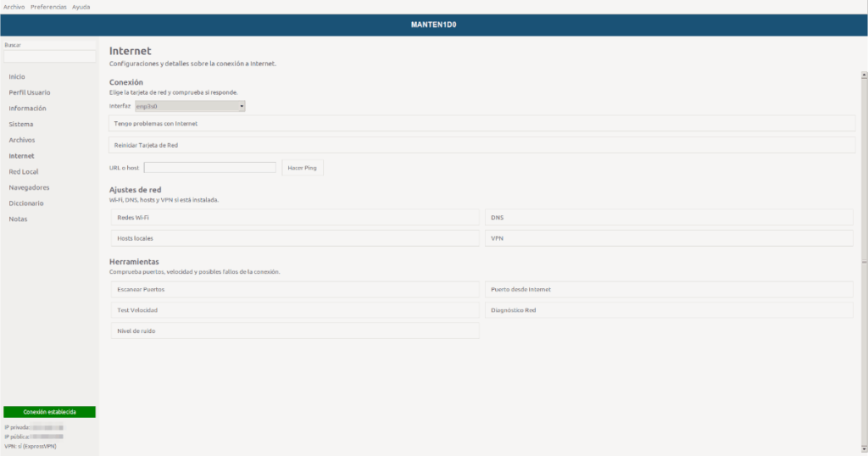
Task: Click Tengo problemas con Internet button
Action: coord(481,124)
